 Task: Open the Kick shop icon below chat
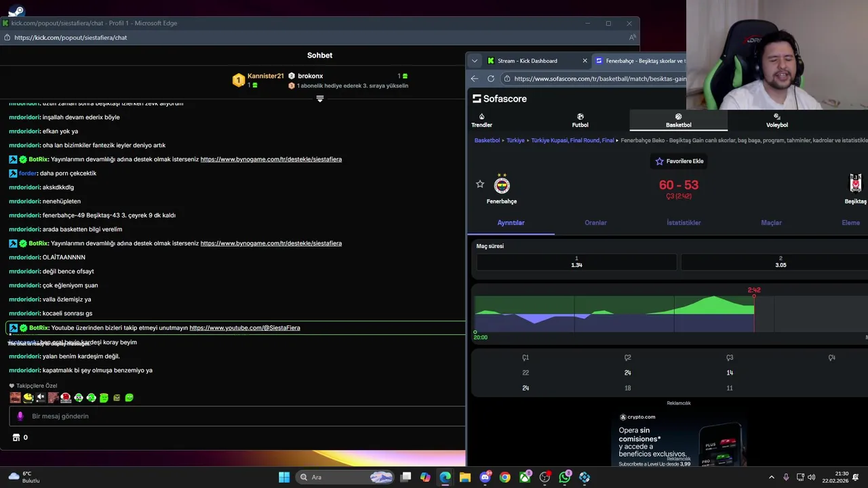[16, 438]
